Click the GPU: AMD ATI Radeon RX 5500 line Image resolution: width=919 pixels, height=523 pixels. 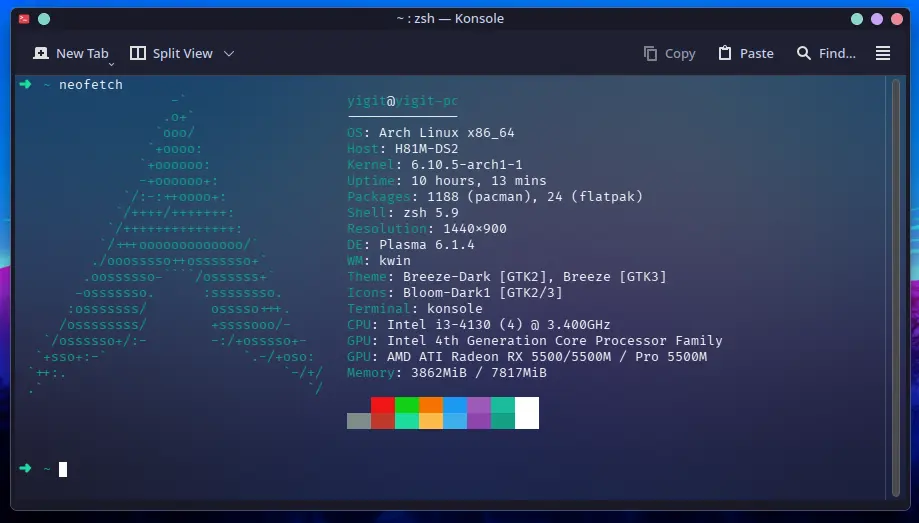527,356
